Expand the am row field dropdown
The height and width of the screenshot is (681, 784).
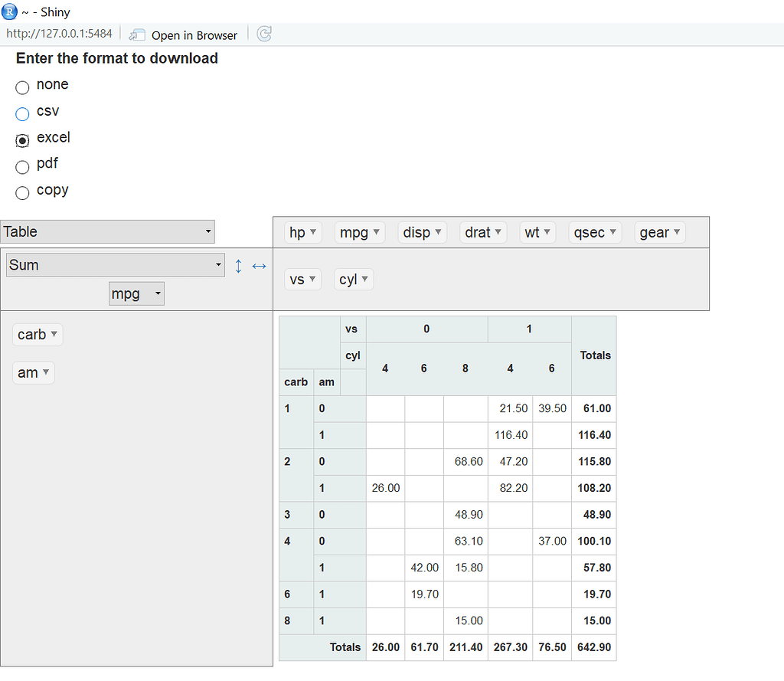point(34,372)
